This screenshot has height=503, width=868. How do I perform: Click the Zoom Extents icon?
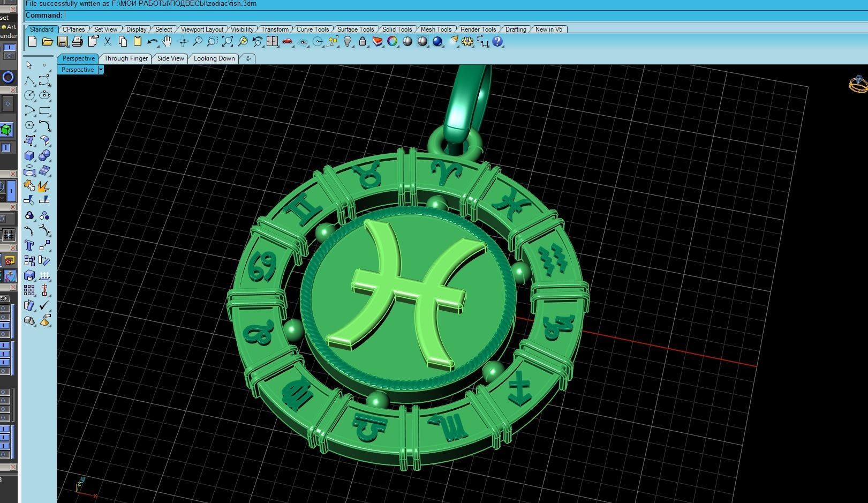click(228, 42)
